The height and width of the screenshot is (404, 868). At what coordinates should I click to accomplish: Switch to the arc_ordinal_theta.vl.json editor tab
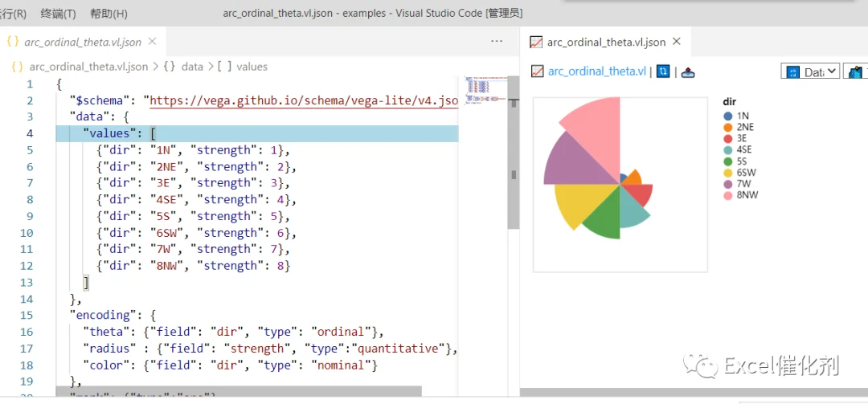(x=83, y=42)
